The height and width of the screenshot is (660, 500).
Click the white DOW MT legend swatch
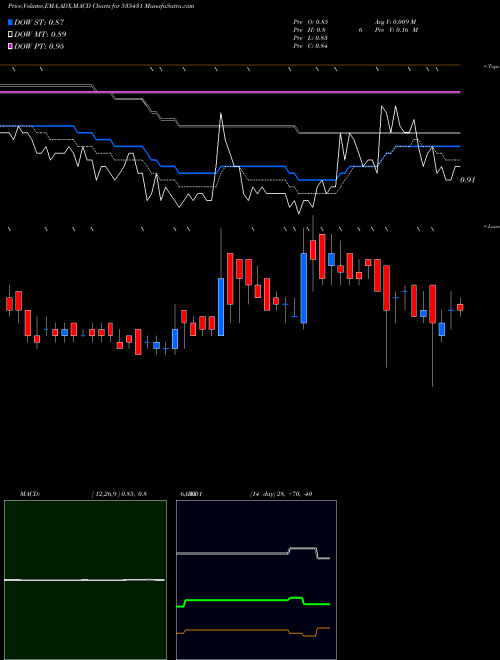(x=11, y=35)
